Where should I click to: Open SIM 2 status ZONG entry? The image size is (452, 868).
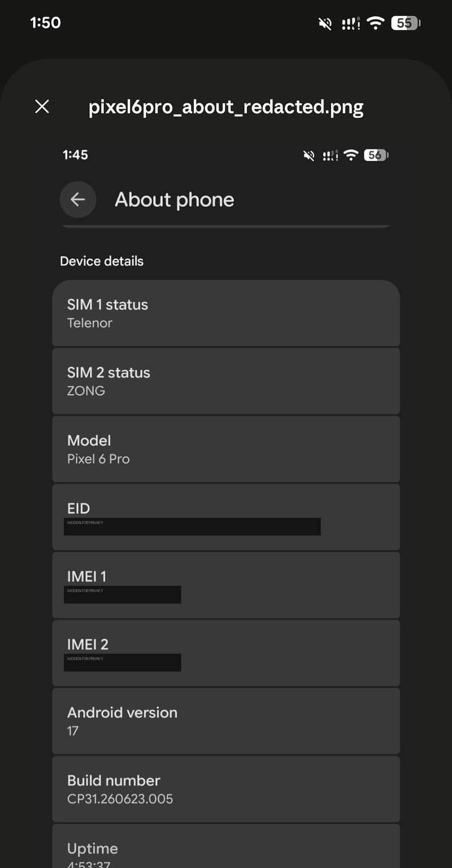pyautogui.click(x=226, y=381)
